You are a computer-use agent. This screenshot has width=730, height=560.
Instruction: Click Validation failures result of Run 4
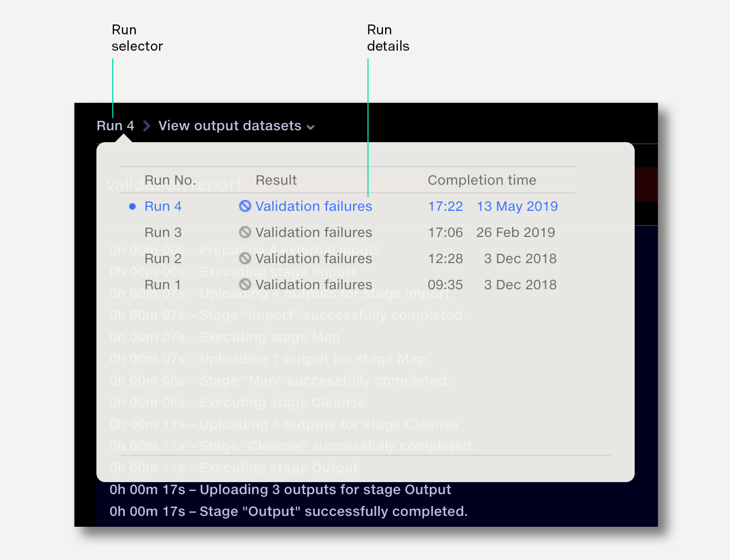(x=314, y=206)
